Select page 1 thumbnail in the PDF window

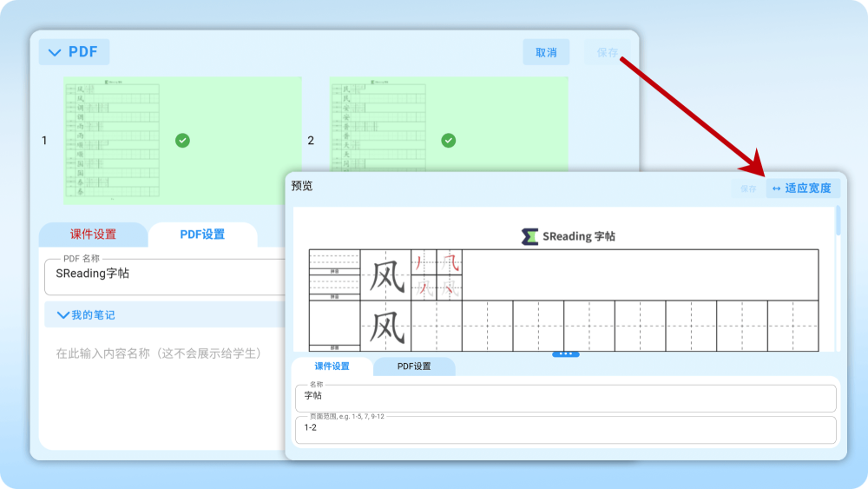click(x=182, y=141)
